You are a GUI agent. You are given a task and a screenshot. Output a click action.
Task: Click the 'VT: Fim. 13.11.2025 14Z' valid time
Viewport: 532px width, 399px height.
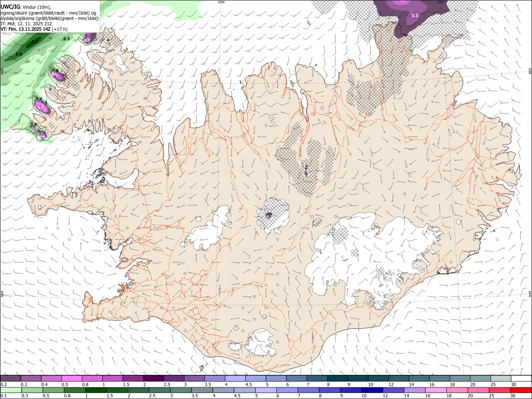coord(26,29)
